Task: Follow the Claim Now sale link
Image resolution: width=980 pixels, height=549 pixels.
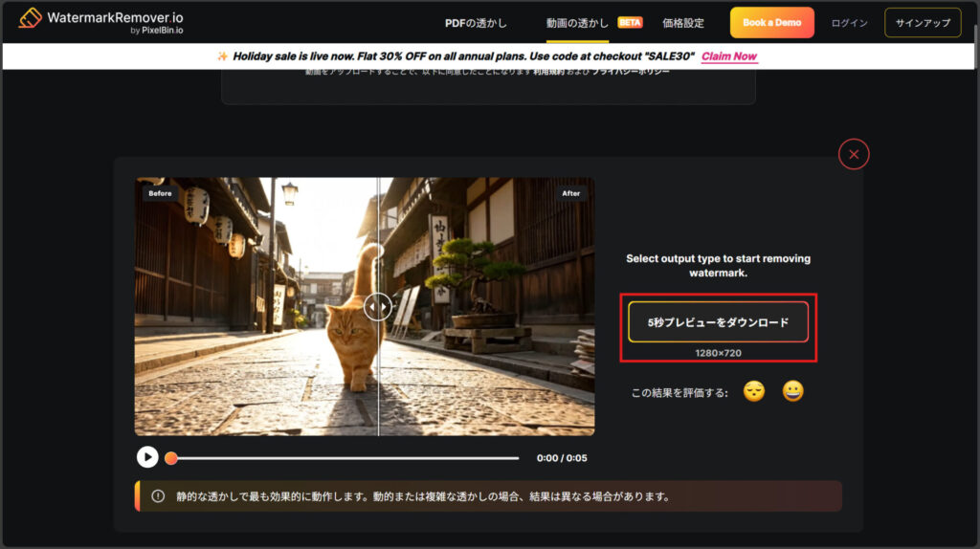Action: [x=729, y=56]
